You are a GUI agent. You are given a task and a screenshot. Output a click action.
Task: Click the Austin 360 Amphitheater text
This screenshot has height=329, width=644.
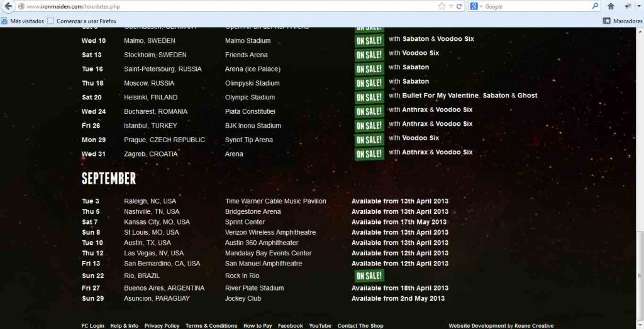(x=262, y=243)
